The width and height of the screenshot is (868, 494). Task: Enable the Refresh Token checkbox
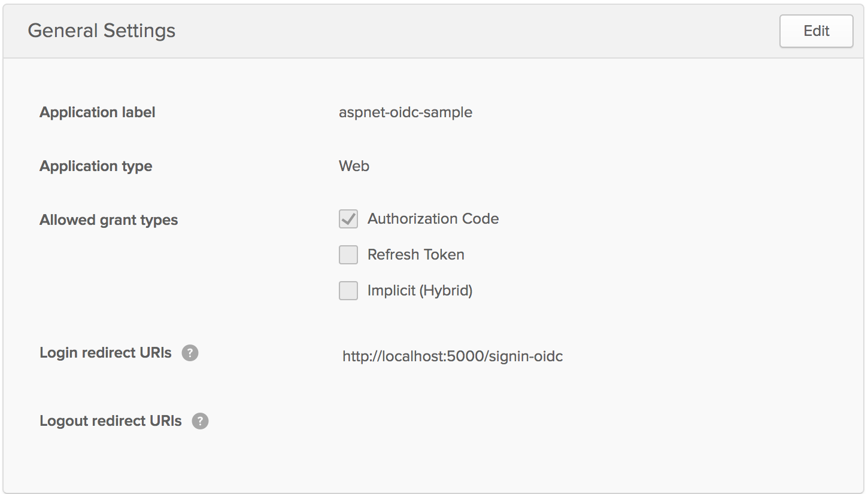pyautogui.click(x=348, y=255)
